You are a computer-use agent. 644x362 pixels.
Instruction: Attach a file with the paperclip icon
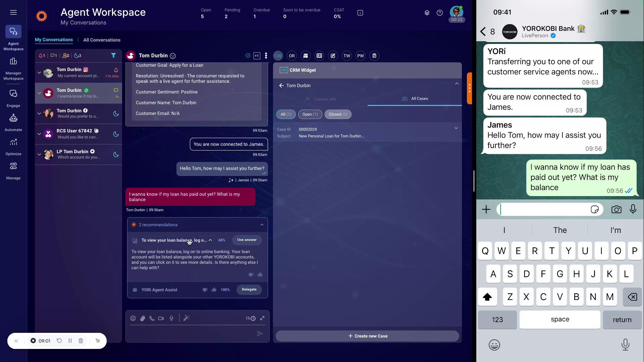click(x=142, y=318)
